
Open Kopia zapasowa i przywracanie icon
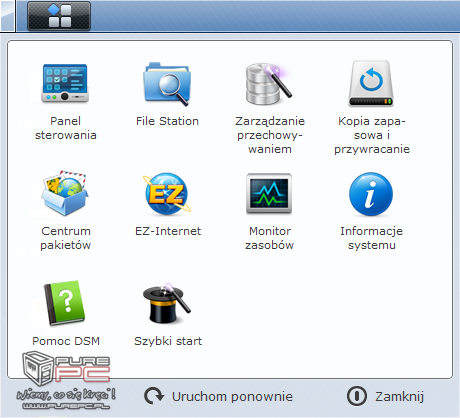[371, 83]
